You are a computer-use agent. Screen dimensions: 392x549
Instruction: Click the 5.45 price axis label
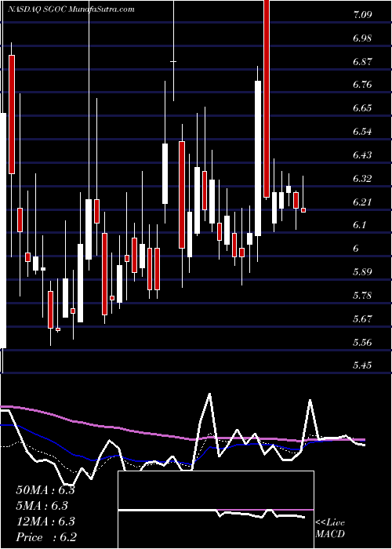pyautogui.click(x=362, y=365)
